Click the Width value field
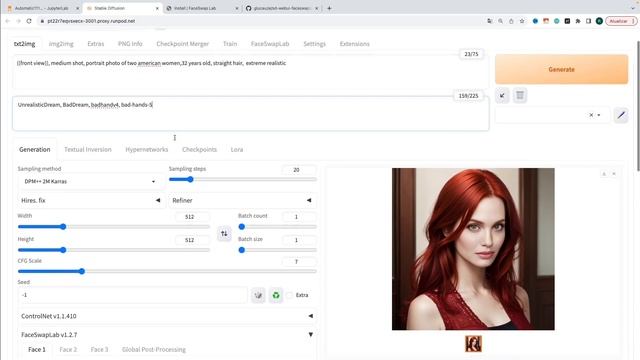Image resolution: width=640 pixels, height=360 pixels. (x=191, y=217)
